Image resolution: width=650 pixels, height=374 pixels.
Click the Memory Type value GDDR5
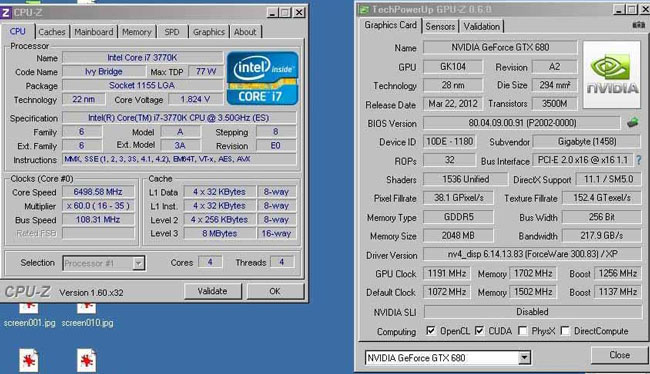[x=458, y=217]
